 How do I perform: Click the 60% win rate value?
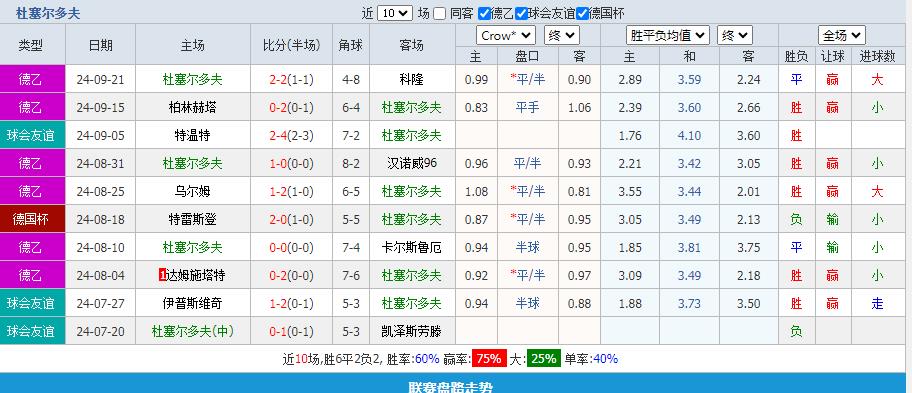pyautogui.click(x=427, y=359)
